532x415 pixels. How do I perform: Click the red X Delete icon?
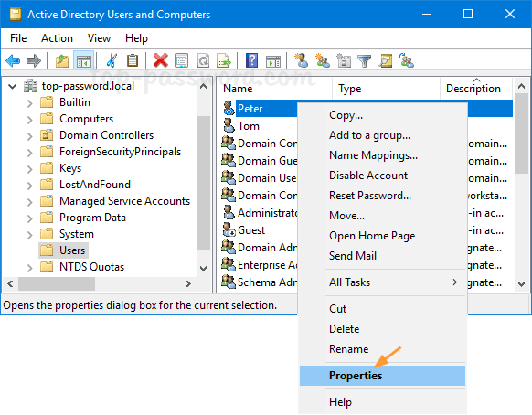[x=161, y=60]
